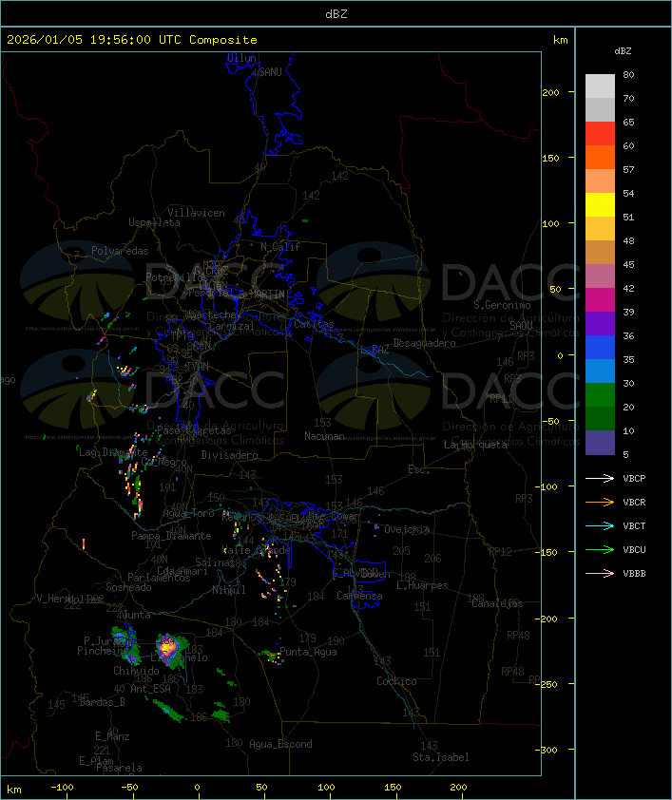Image resolution: width=672 pixels, height=800 pixels.
Task: Select the Nacunan place label on map
Action: [323, 436]
